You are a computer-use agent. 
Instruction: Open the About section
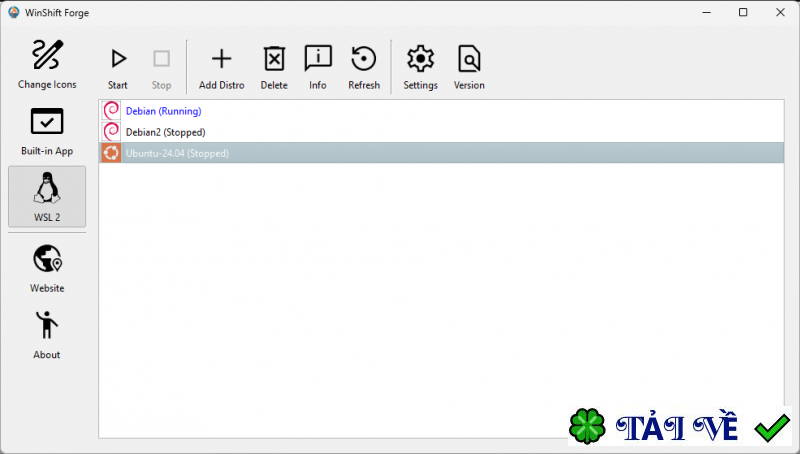(x=47, y=335)
